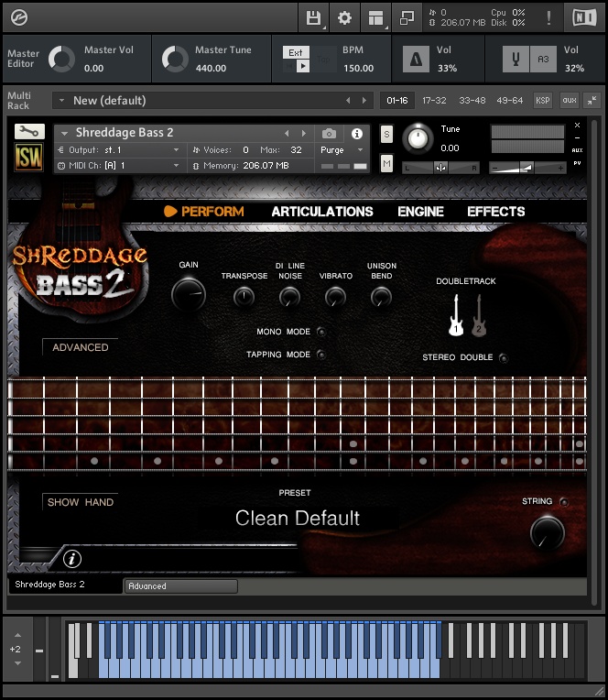Click the wrench instrument edit icon
608x700 pixels.
(29, 132)
